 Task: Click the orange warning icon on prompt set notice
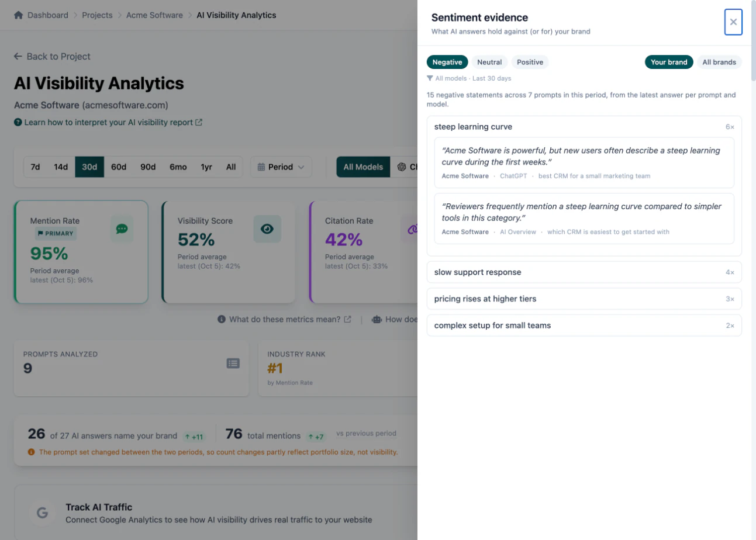pyautogui.click(x=31, y=452)
